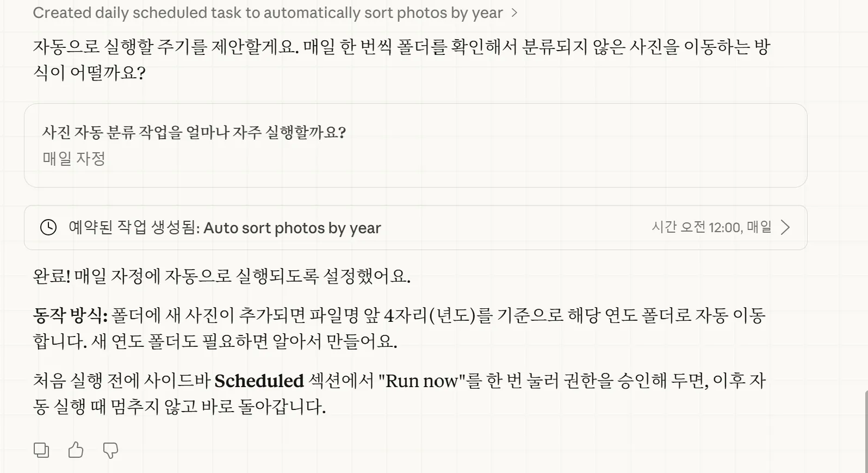Report a bad response via the dislike icon
868x473 pixels.
coord(110,450)
